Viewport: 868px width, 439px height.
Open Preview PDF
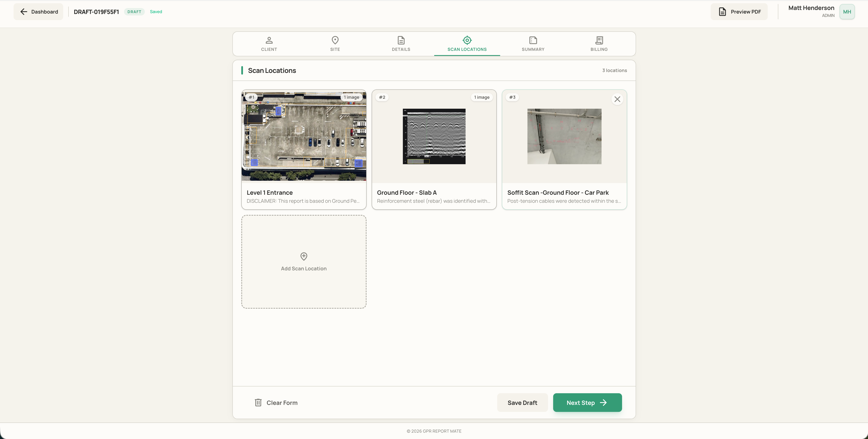[739, 12]
